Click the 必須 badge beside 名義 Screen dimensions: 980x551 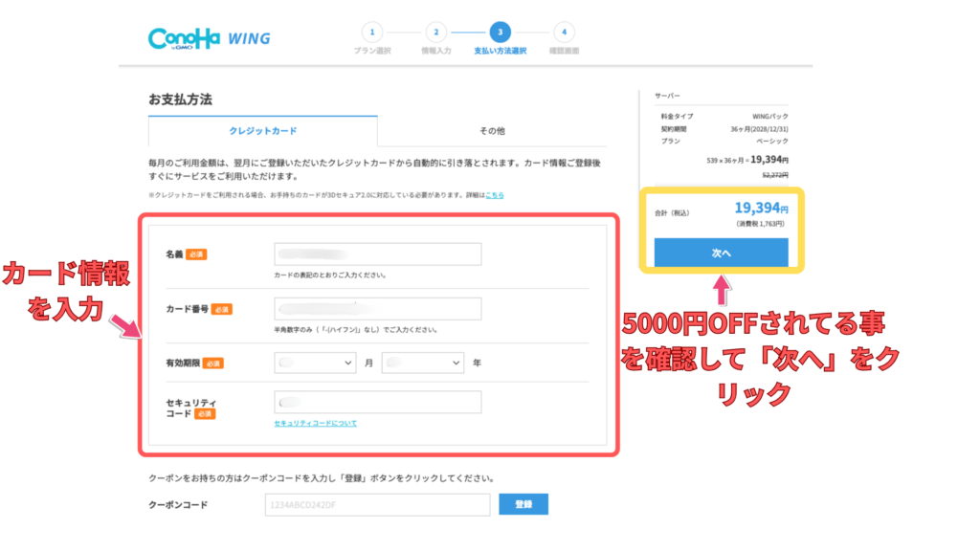196,254
